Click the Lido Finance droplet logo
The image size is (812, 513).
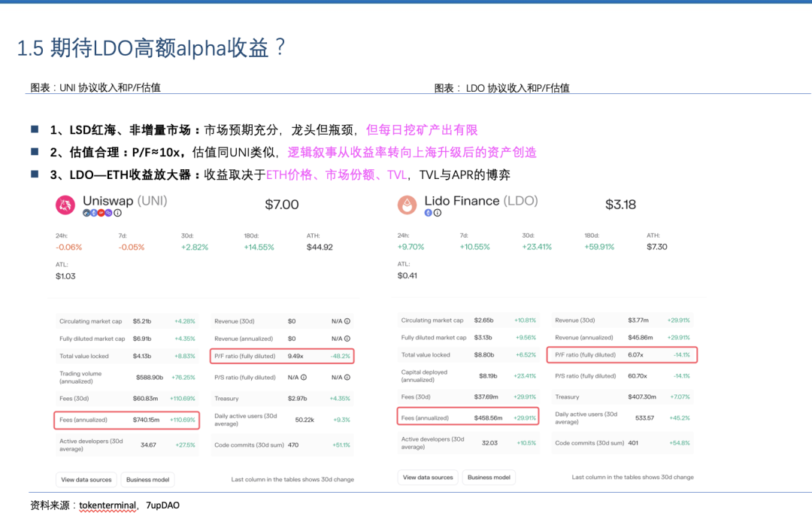click(x=407, y=205)
